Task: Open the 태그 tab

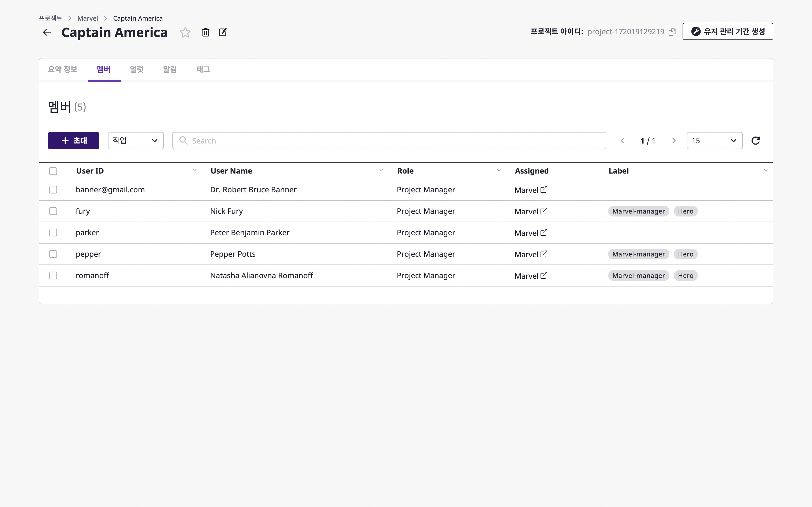Action: pyautogui.click(x=203, y=69)
